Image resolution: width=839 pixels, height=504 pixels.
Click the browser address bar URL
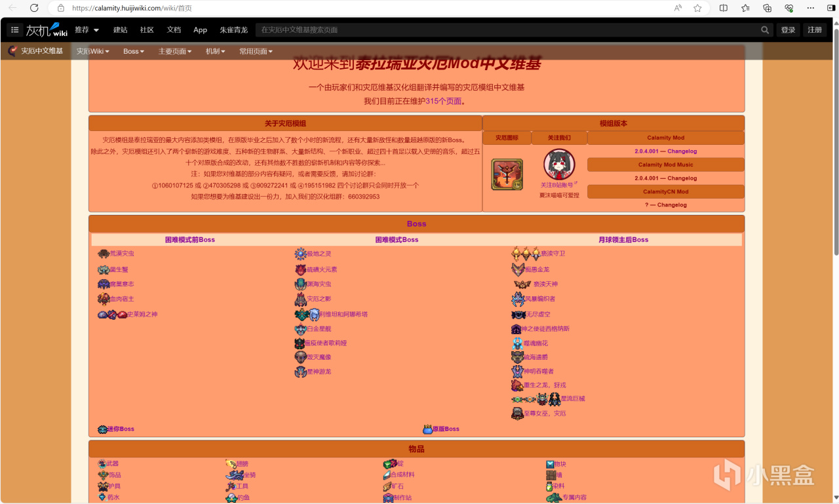(132, 8)
